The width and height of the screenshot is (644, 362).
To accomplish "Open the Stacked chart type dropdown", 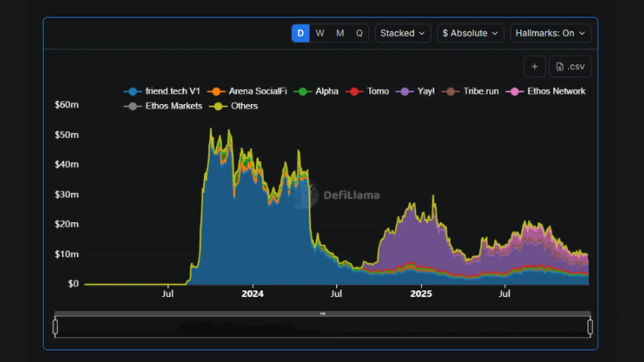I will tap(402, 33).
